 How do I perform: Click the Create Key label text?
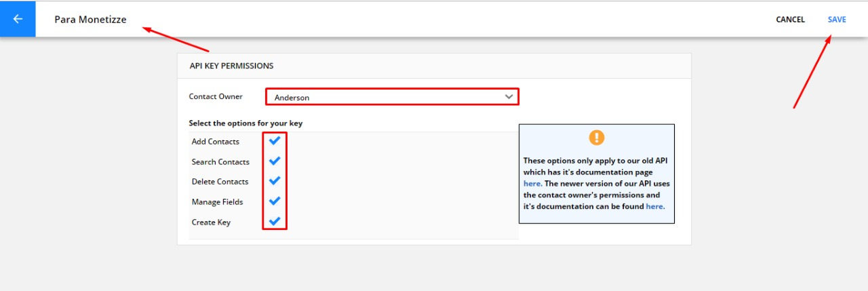[x=212, y=222]
